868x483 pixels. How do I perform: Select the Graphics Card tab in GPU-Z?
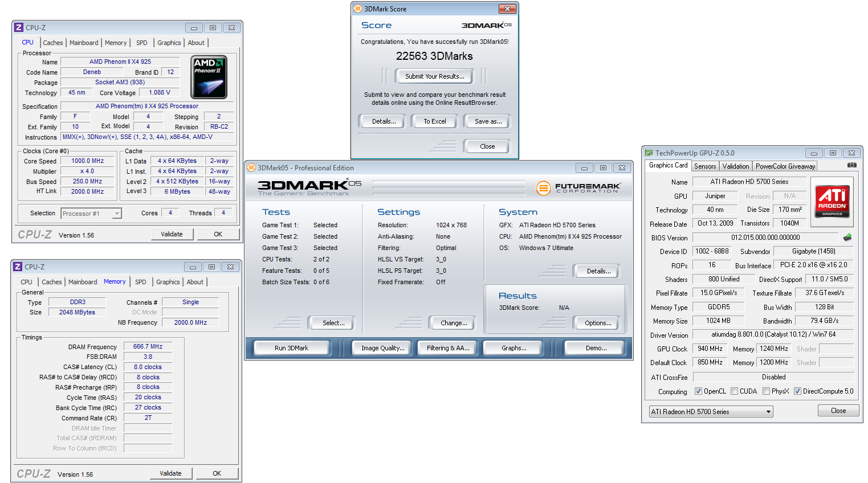point(669,165)
